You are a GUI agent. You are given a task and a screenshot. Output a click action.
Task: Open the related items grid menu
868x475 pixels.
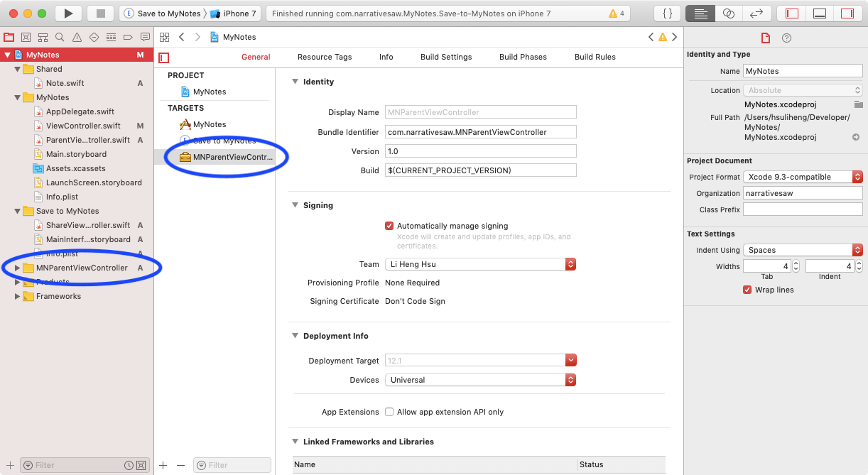(x=165, y=37)
